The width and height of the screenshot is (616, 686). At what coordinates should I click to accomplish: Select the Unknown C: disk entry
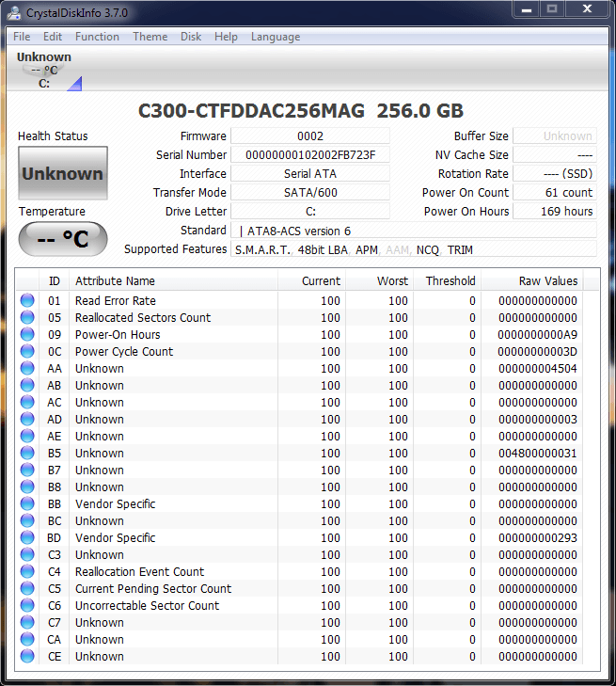click(44, 70)
